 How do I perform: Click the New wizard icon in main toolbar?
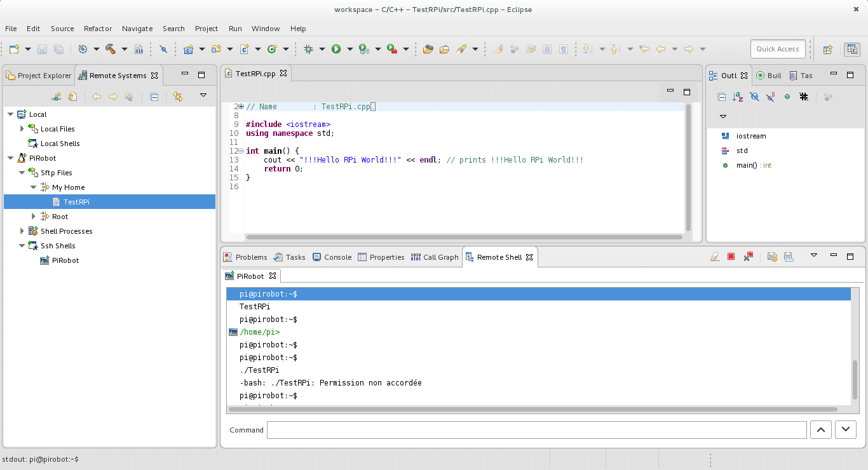point(14,49)
